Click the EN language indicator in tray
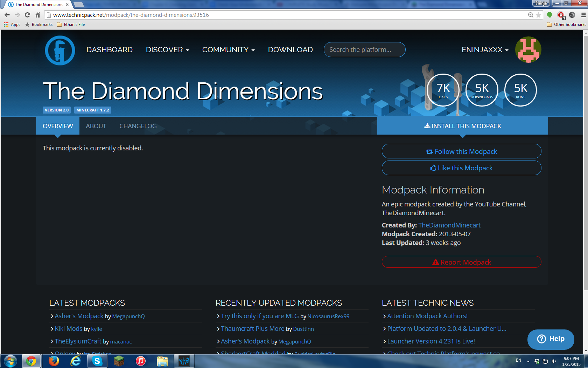This screenshot has width=588, height=368. tap(518, 360)
